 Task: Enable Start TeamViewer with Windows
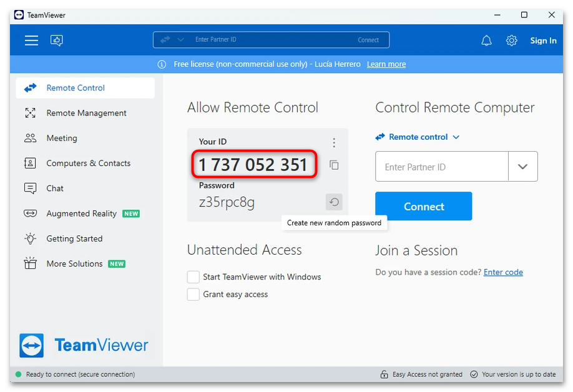[193, 277]
